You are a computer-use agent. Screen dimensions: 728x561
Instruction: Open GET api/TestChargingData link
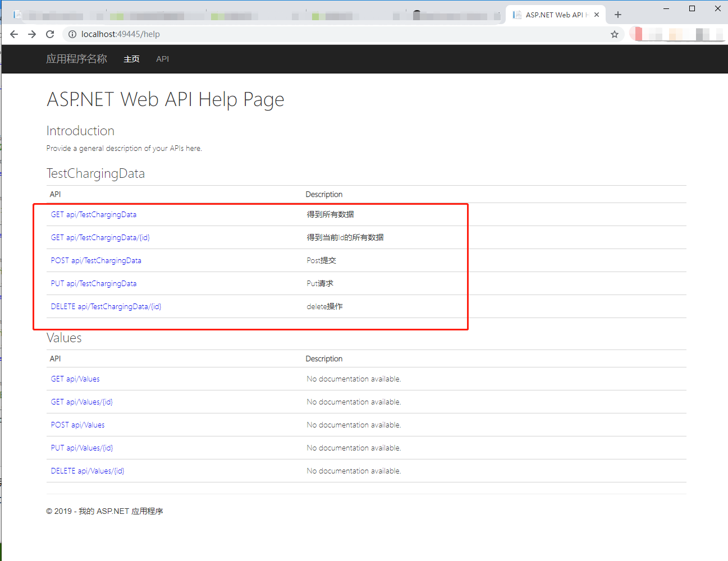point(94,214)
